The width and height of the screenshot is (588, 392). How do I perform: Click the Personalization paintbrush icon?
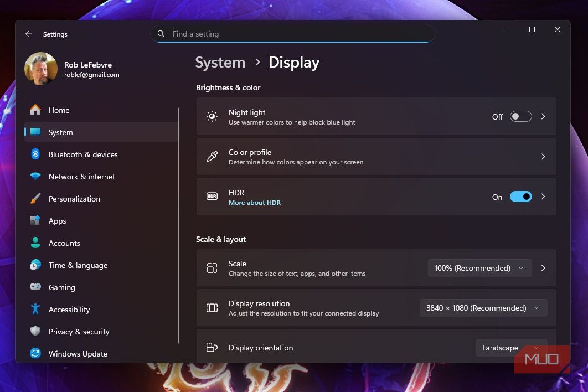[x=35, y=198]
